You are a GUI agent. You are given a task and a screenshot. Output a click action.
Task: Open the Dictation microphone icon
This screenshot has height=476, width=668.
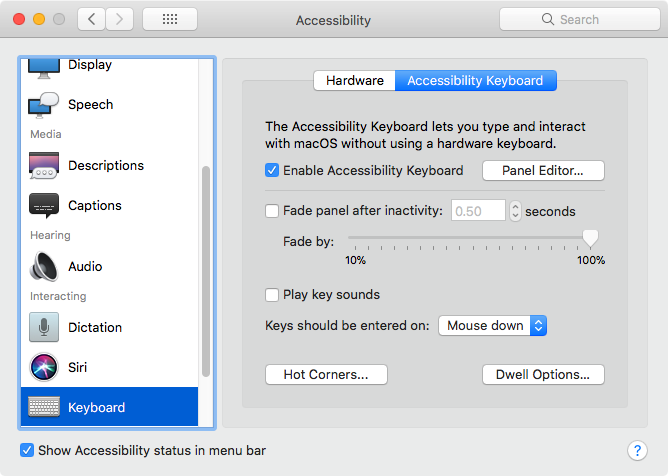44,327
